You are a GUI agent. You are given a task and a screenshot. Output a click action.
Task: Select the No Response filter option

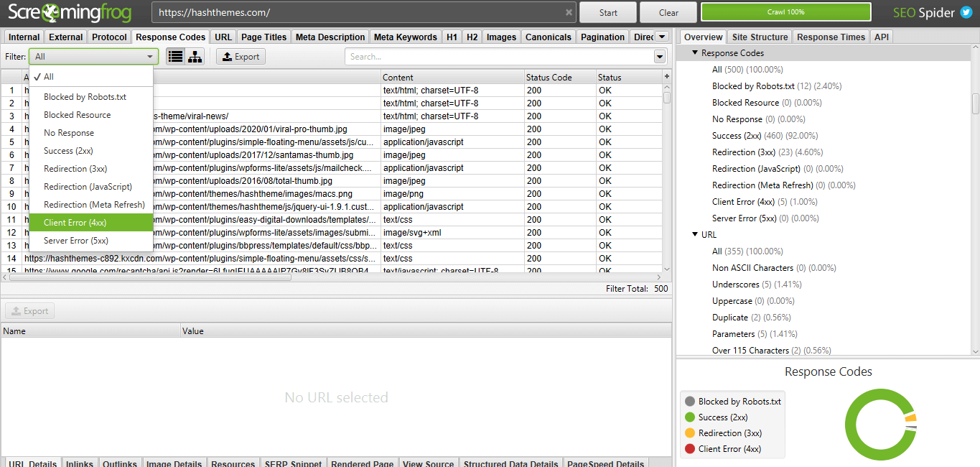(91, 133)
